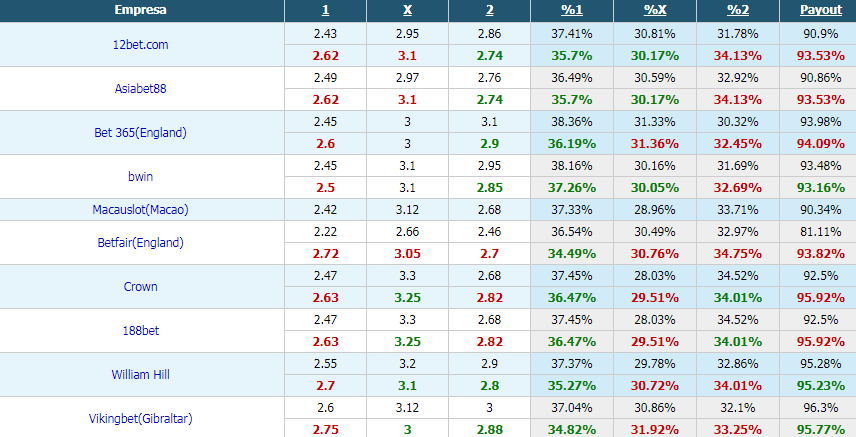856x437 pixels.
Task: Sort by the '%X' column header
Action: tap(655, 10)
